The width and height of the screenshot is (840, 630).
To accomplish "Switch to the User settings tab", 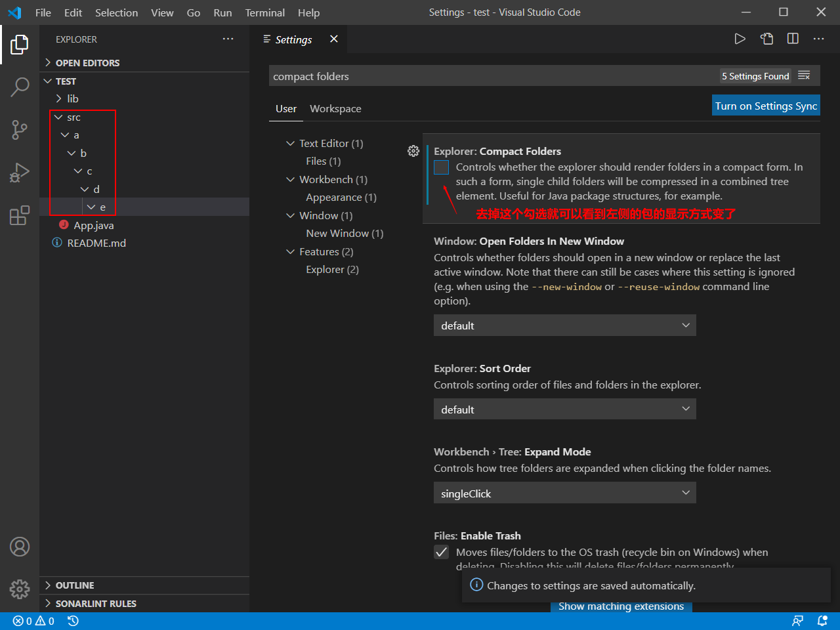I will point(286,109).
